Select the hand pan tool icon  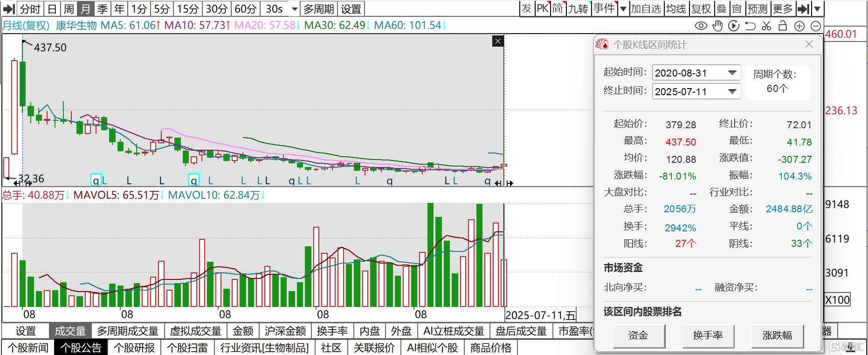(x=717, y=26)
